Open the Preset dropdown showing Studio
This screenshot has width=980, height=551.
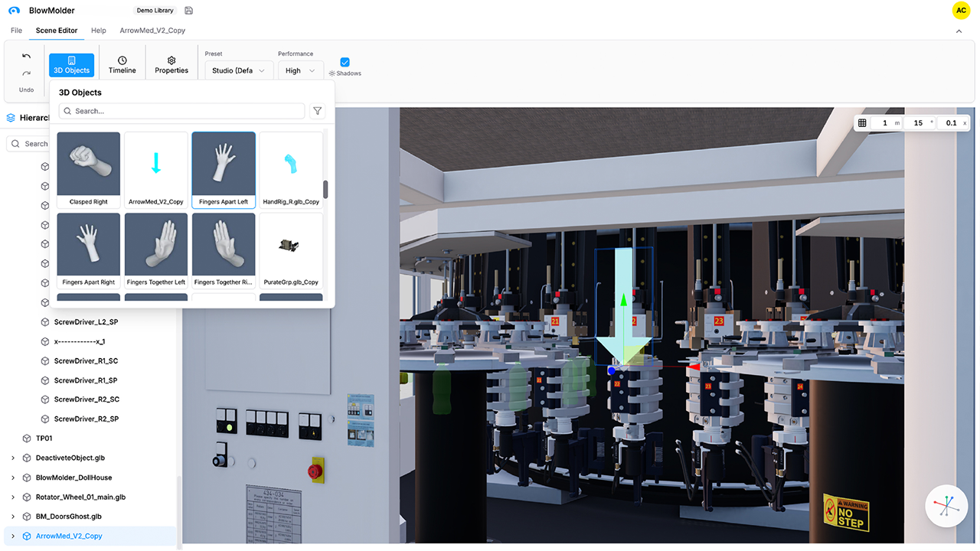[x=238, y=70]
